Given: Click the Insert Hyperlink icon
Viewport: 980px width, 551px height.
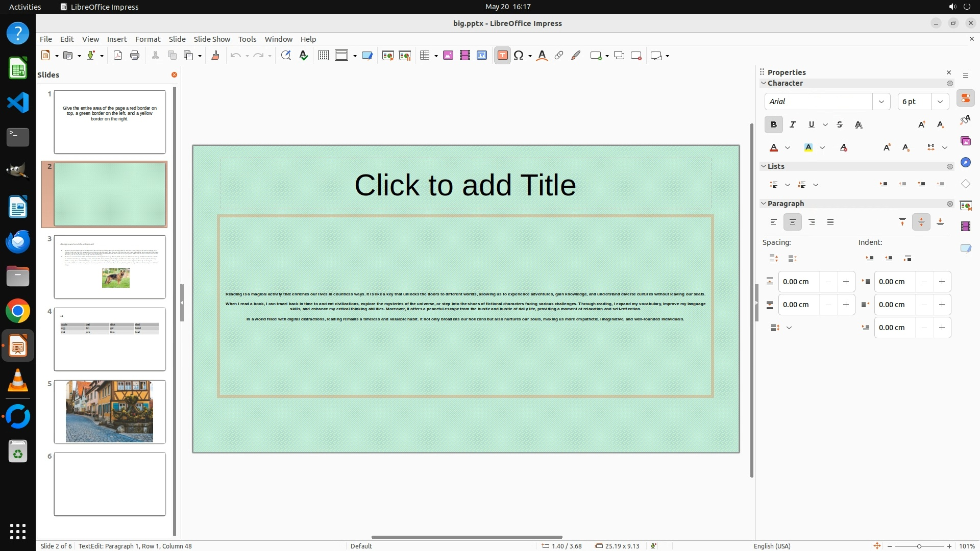Looking at the screenshot, I should click(559, 56).
